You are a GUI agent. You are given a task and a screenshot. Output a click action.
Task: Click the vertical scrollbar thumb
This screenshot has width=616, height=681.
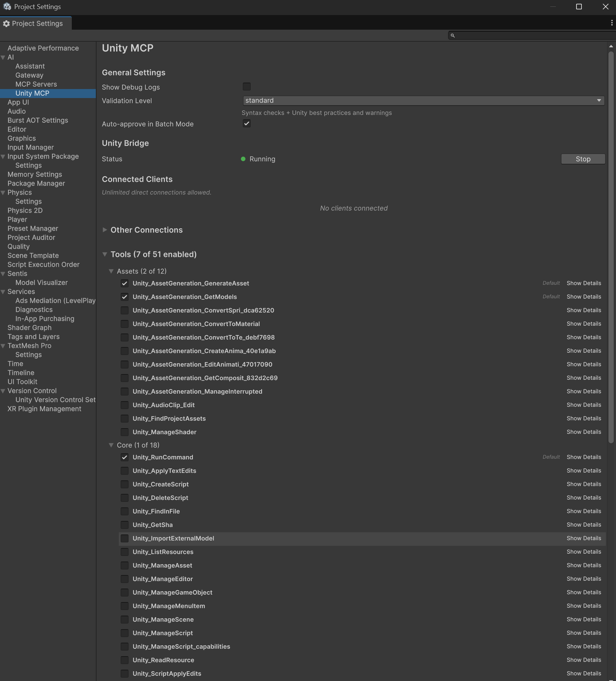coord(611,248)
